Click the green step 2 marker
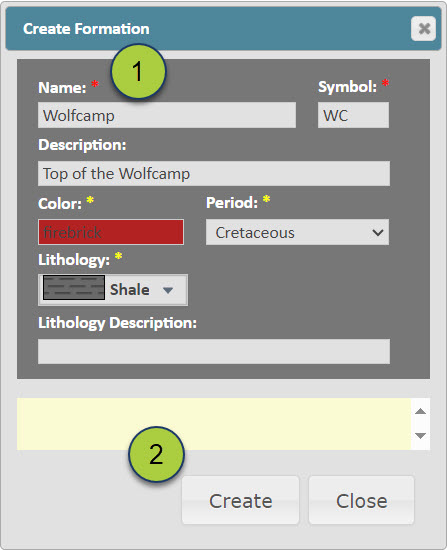The image size is (447, 550). [x=156, y=454]
